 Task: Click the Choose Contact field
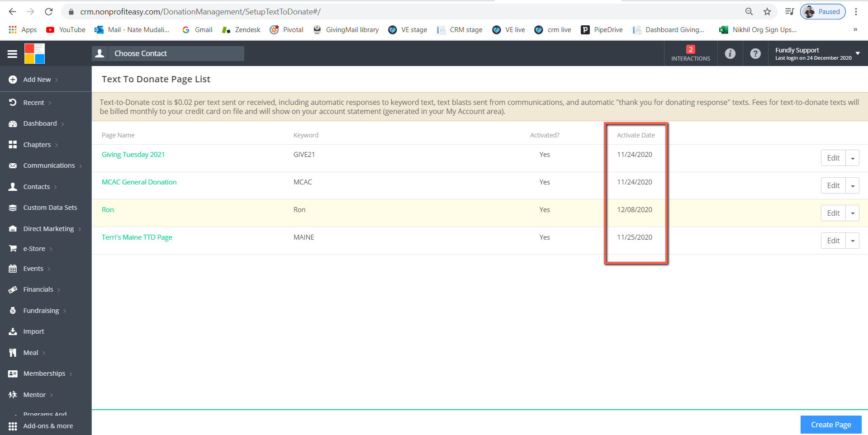point(176,53)
